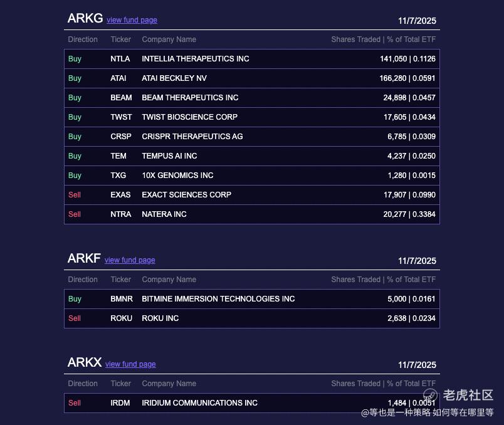
Task: Click the TEM ticker symbol
Action: 118,156
